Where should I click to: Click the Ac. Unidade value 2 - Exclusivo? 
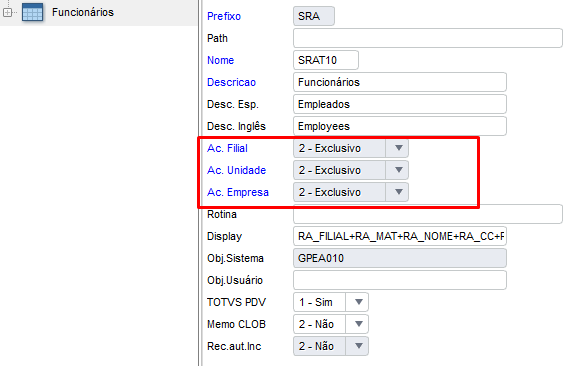330,170
